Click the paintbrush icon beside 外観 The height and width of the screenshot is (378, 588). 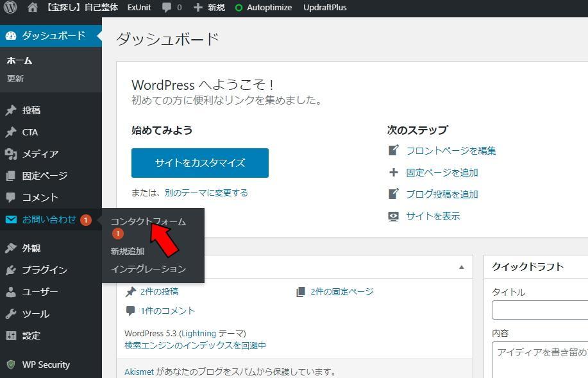[11, 248]
